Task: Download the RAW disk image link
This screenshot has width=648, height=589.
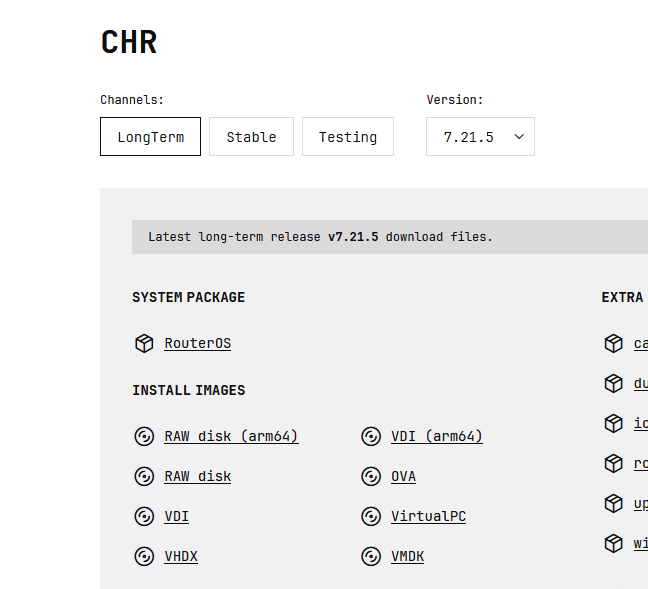Action: pyautogui.click(x=198, y=477)
